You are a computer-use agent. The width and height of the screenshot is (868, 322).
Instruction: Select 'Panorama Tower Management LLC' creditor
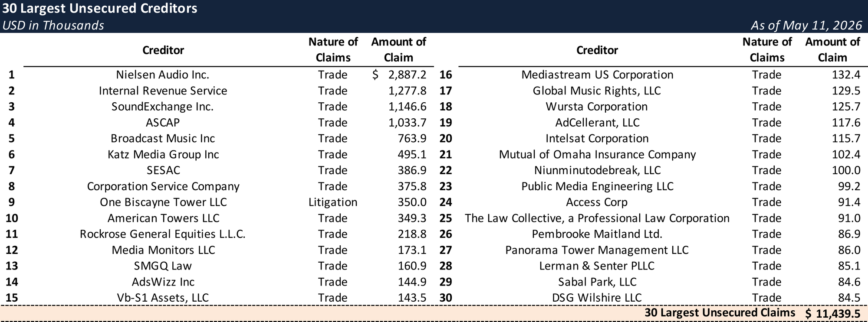tap(597, 250)
